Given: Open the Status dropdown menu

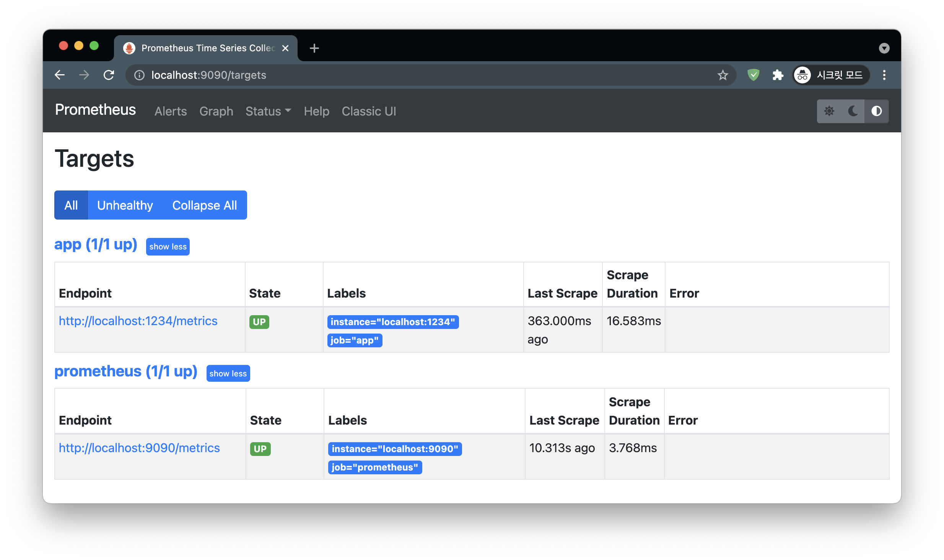Looking at the screenshot, I should (x=268, y=111).
